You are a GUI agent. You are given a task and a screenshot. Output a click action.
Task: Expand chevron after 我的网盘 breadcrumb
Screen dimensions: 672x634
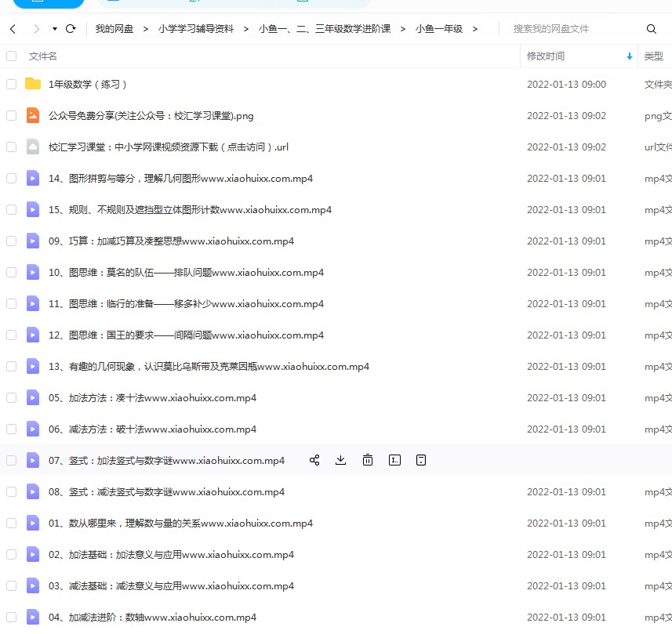click(x=146, y=29)
